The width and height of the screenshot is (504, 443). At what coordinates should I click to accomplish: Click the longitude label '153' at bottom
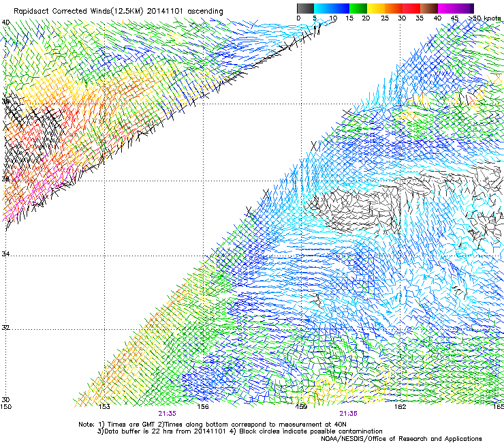click(x=104, y=407)
